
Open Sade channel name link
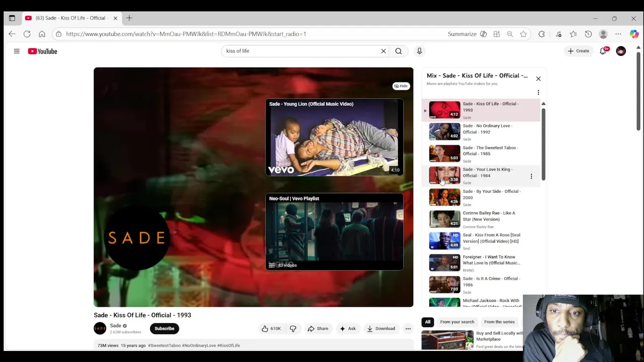(x=116, y=326)
